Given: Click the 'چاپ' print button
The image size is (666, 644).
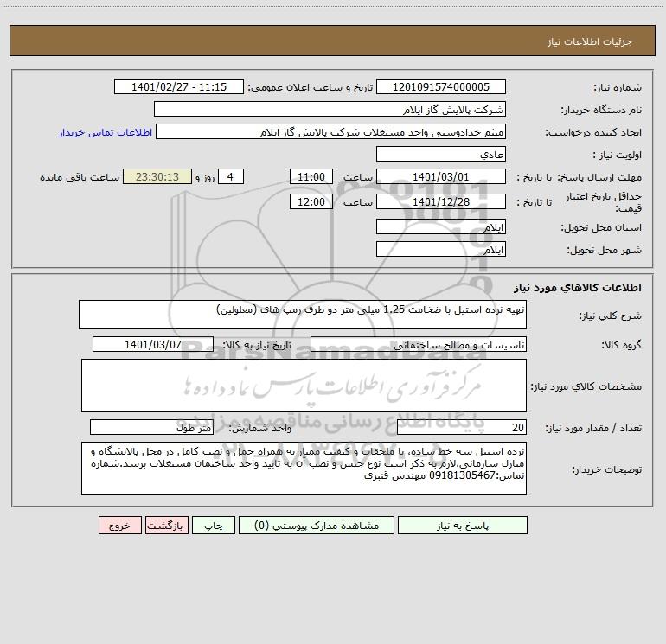Looking at the screenshot, I should [214, 525].
